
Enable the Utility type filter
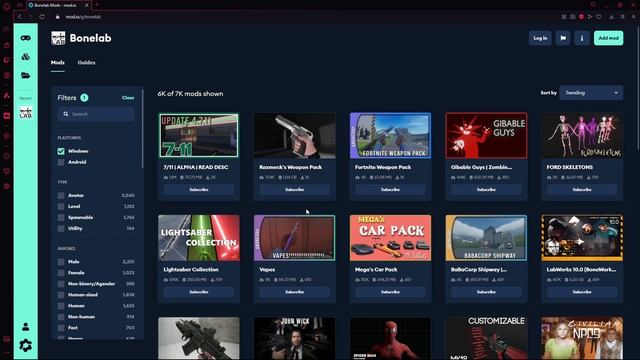coord(61,229)
